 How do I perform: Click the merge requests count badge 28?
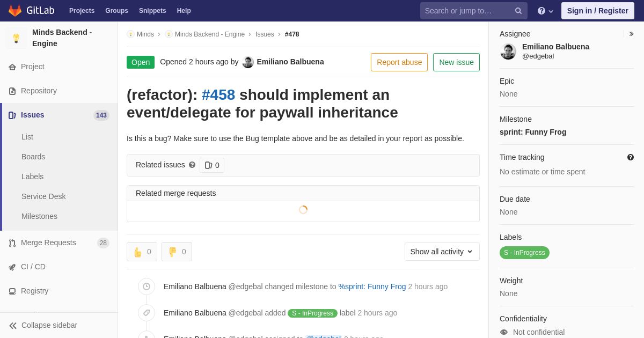coord(103,243)
